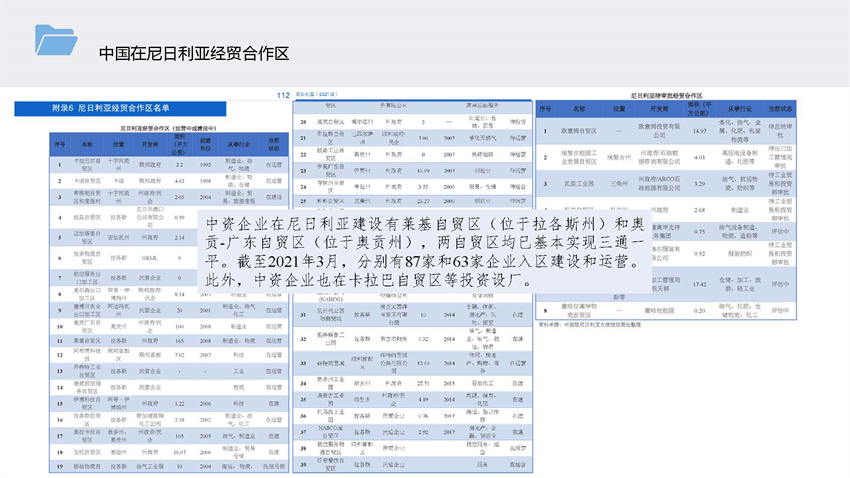The width and height of the screenshot is (850, 478).
Task: Click the 14.97 area value in the right table
Action: point(700,130)
